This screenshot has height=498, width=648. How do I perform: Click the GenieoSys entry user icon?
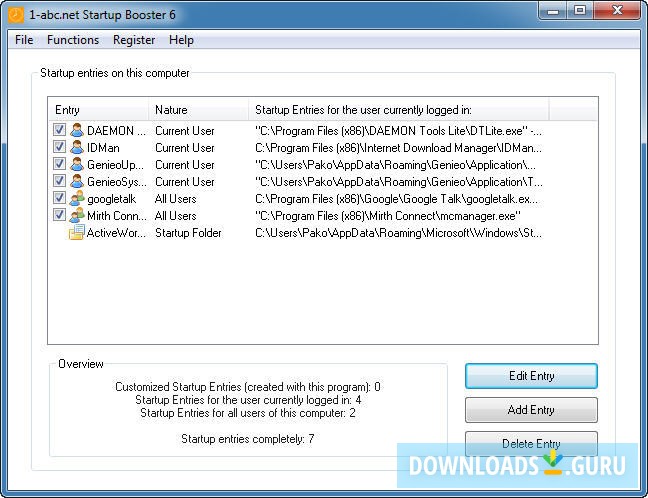tap(77, 181)
